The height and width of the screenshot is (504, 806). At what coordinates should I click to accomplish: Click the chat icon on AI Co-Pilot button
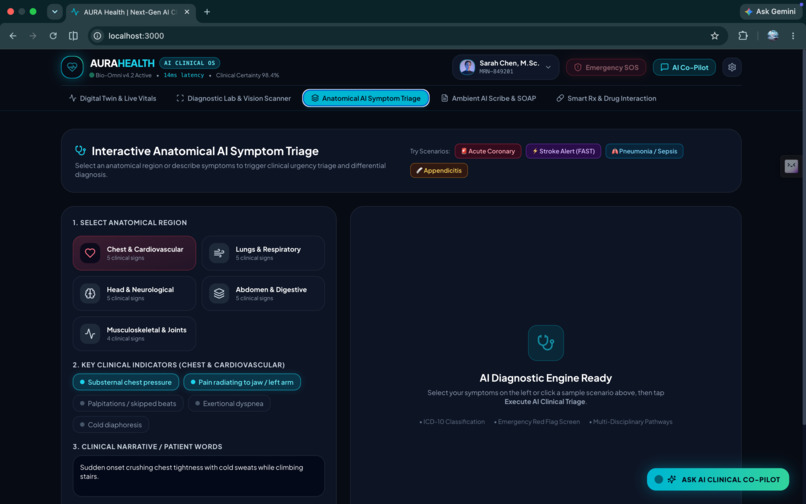click(664, 67)
